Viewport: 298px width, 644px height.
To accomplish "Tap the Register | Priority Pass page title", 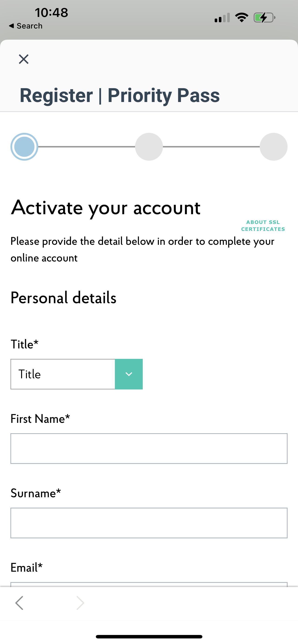I will pos(120,95).
